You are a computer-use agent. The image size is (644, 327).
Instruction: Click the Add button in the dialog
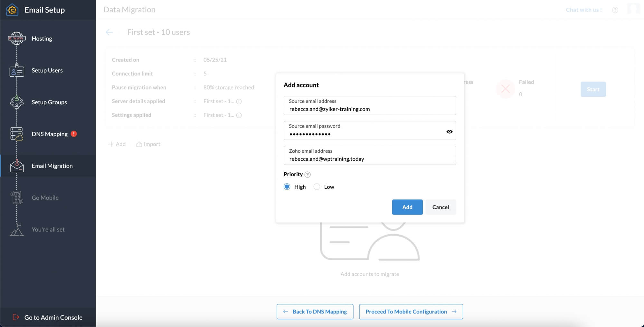[x=407, y=207]
